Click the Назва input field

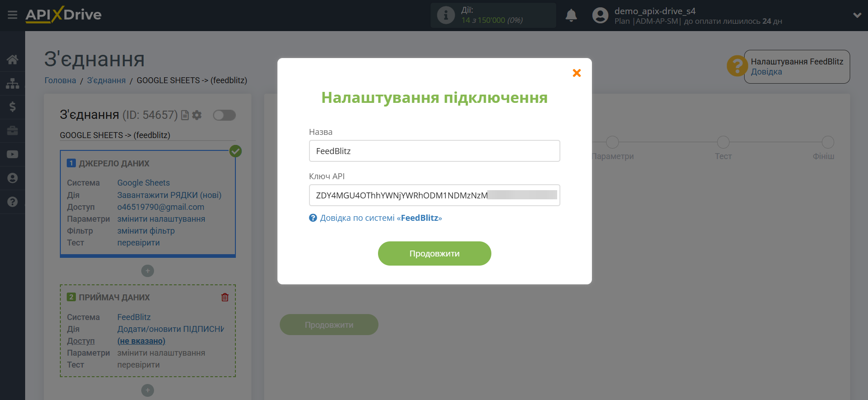[x=434, y=151]
